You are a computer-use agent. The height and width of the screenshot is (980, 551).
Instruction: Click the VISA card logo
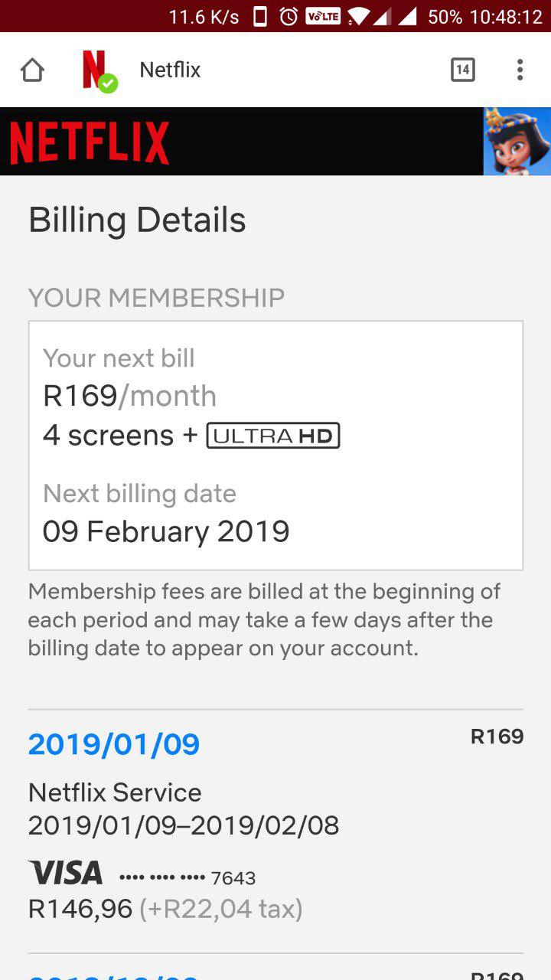pos(66,872)
